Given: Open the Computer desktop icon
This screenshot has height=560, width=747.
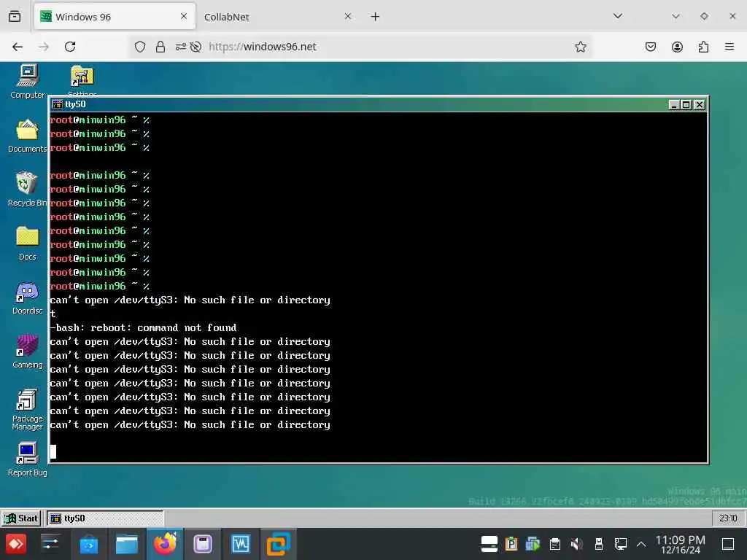Looking at the screenshot, I should click(x=27, y=81).
